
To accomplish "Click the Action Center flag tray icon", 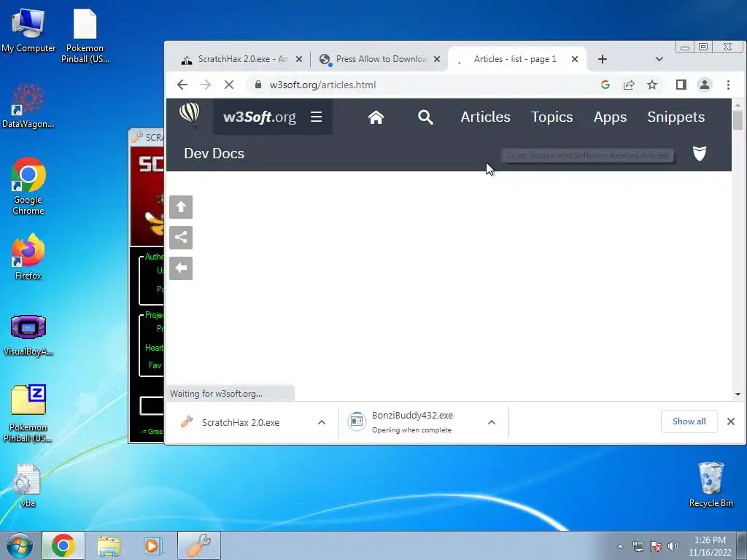I will pos(656,546).
